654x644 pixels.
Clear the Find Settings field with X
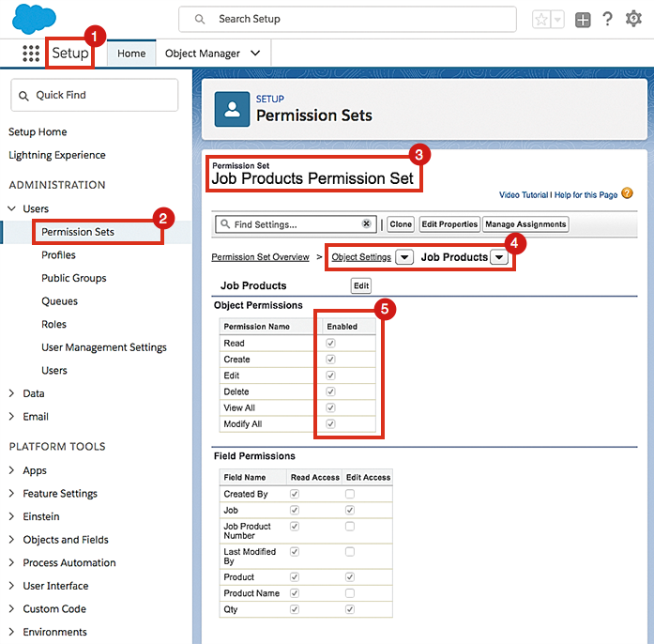pyautogui.click(x=366, y=223)
